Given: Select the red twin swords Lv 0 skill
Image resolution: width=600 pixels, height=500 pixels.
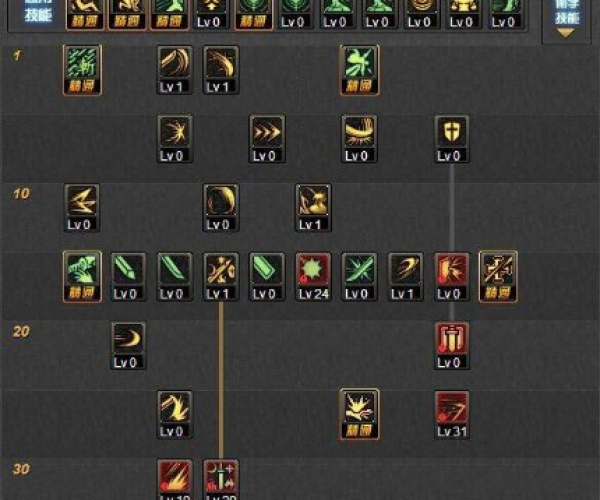Looking at the screenshot, I should click(452, 345).
